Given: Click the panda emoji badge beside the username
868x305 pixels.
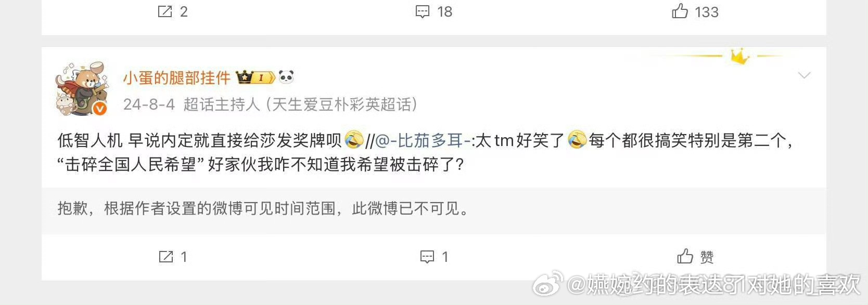Looking at the screenshot, I should pos(286,77).
